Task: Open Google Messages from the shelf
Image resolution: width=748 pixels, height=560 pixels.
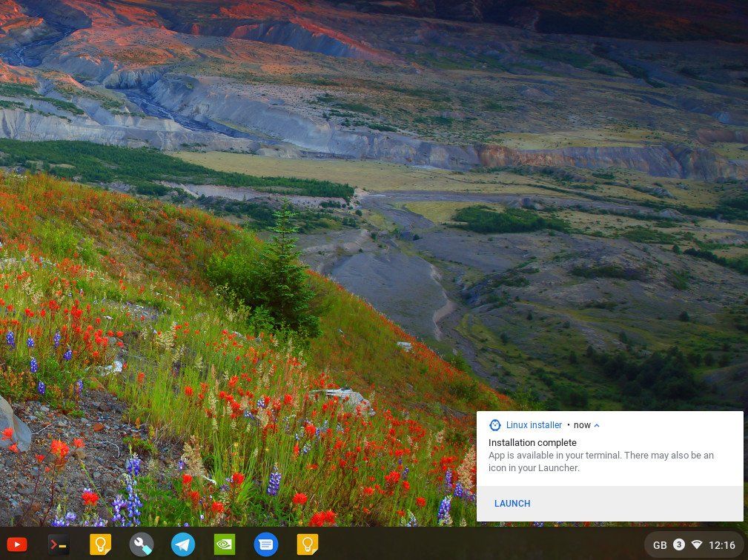Action: click(266, 544)
